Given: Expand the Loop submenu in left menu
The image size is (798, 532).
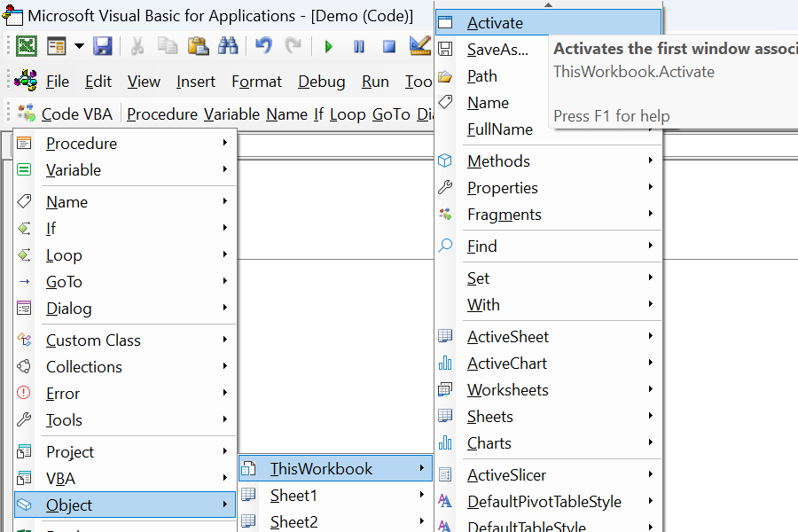Looking at the screenshot, I should [125, 255].
